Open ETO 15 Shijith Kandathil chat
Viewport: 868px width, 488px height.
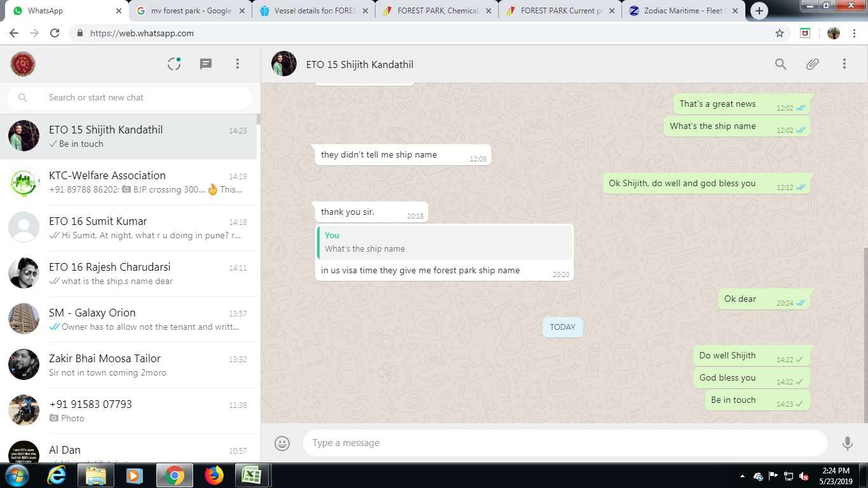(x=130, y=136)
